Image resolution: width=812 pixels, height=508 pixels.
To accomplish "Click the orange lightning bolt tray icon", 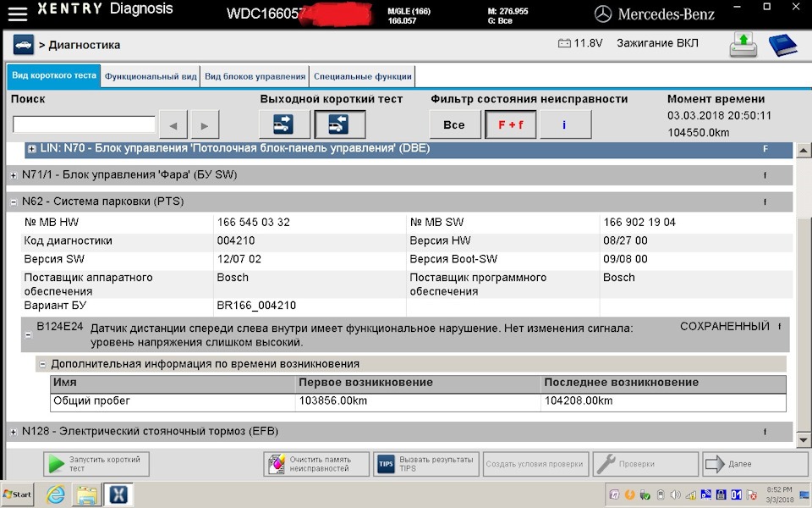I will tap(629, 494).
